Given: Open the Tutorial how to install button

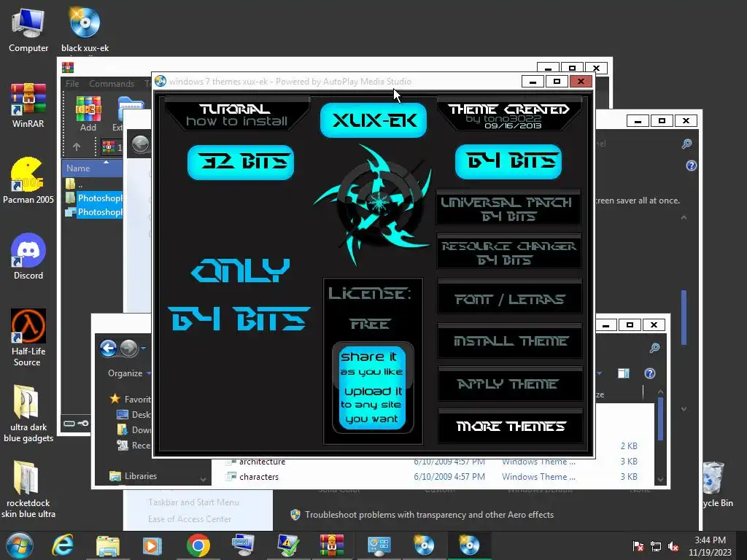Looking at the screenshot, I should point(237,114).
